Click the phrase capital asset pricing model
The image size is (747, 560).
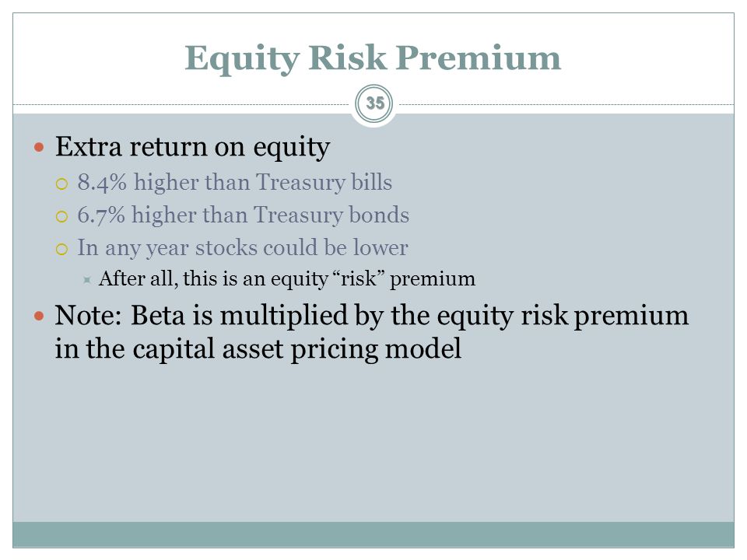296,349
